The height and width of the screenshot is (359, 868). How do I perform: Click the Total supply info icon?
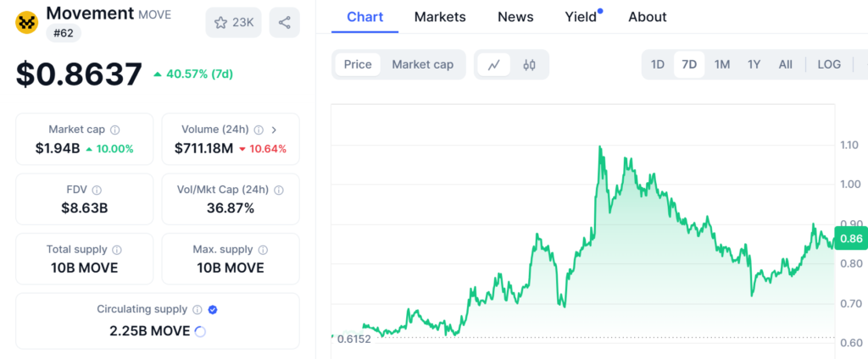pos(117,250)
